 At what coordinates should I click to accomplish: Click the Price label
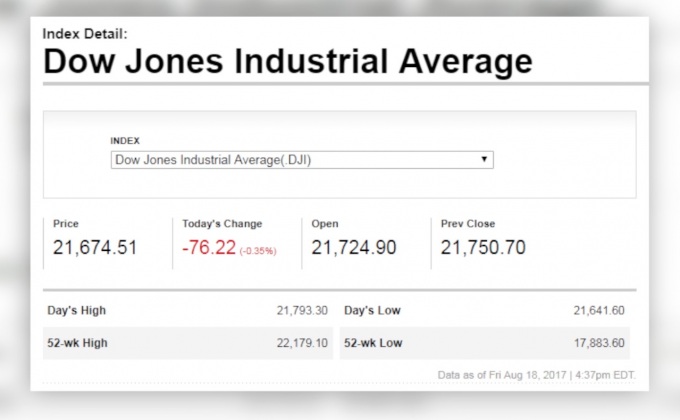point(66,224)
